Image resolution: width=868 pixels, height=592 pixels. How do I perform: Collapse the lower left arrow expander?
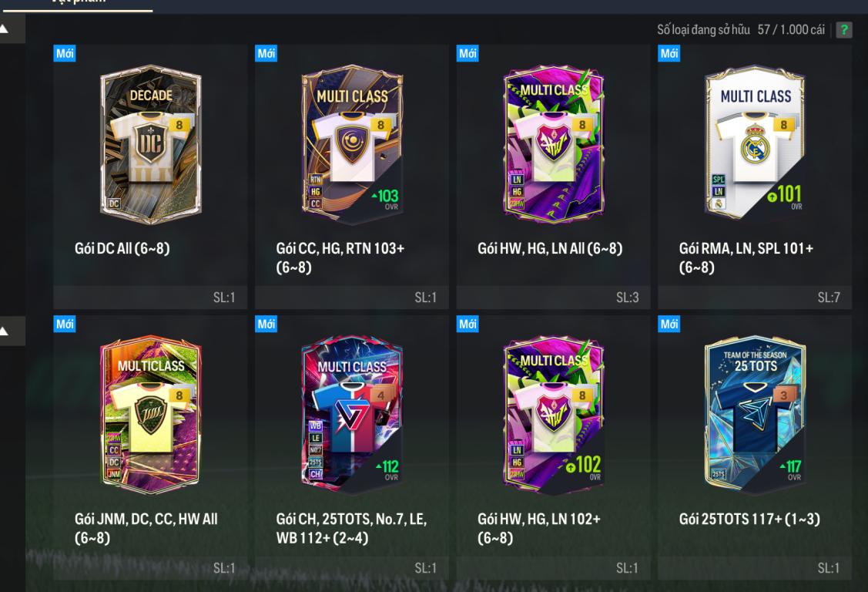coord(11,331)
